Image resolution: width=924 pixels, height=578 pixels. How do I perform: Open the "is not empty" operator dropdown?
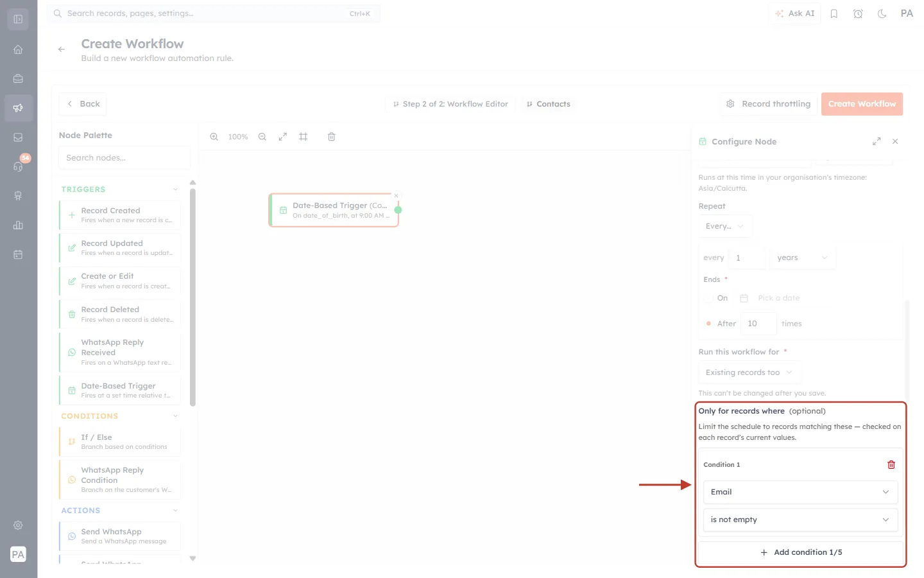point(800,520)
